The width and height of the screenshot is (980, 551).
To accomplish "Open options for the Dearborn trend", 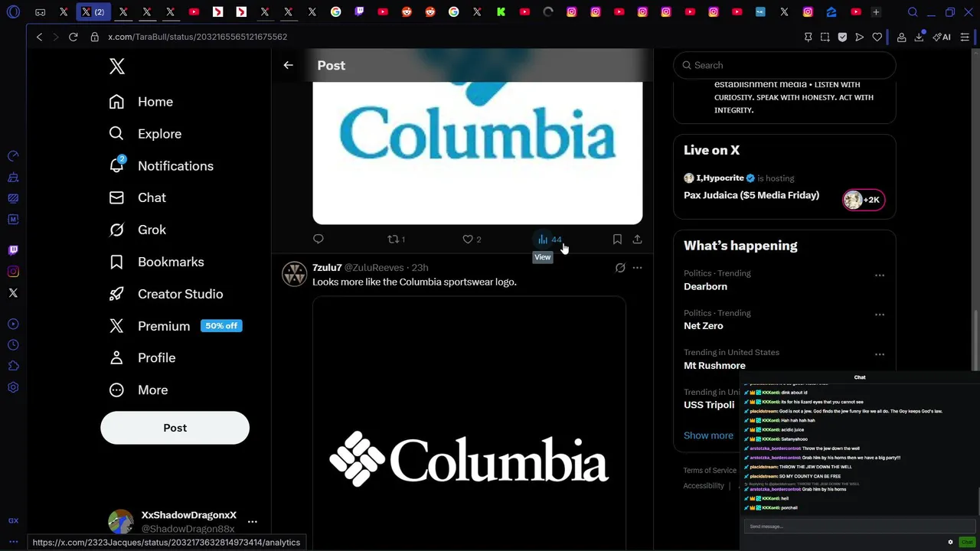I will click(x=880, y=275).
